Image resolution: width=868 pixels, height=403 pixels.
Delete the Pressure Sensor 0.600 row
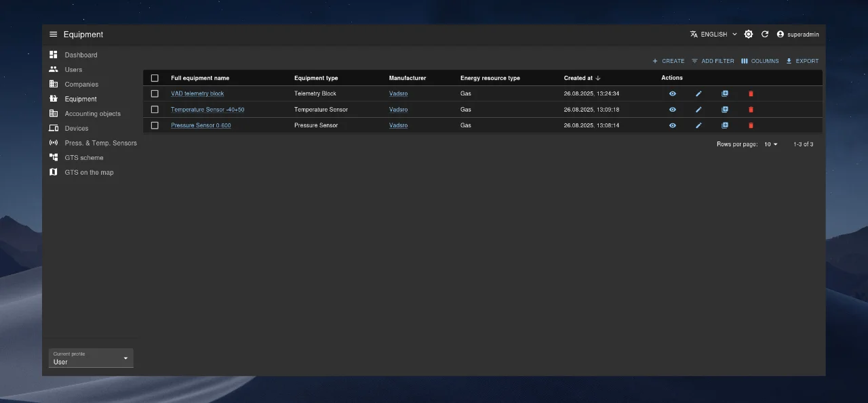coord(751,125)
